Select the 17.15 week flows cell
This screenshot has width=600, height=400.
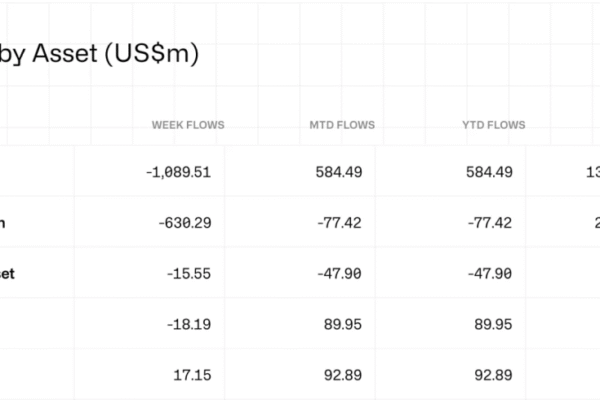(x=193, y=373)
